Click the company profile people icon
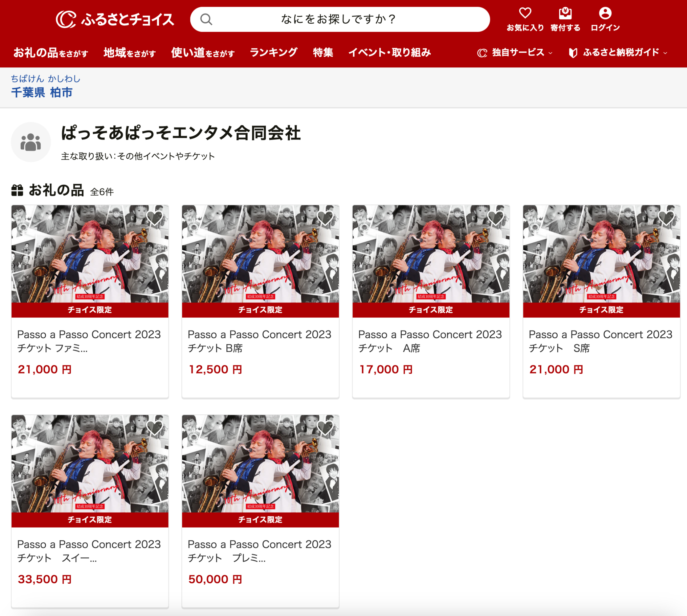Screen dimensions: 687x616 pos(31,142)
